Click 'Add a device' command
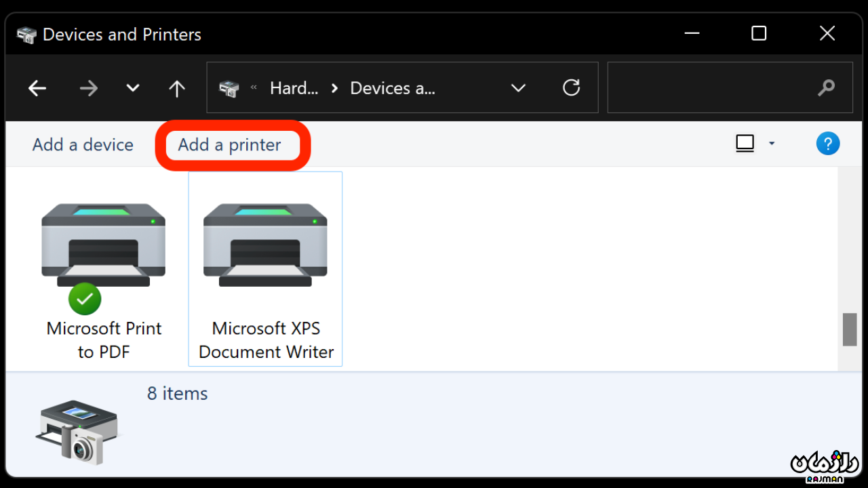The width and height of the screenshot is (868, 488). 83,144
